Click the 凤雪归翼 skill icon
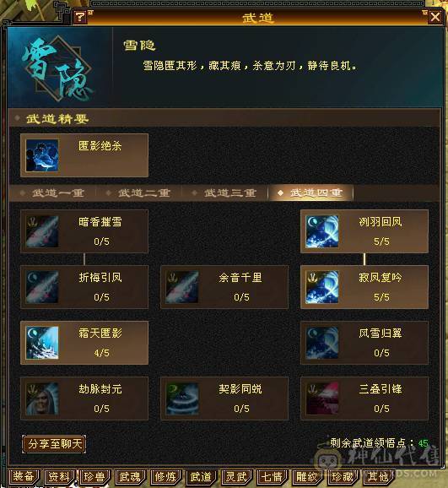This screenshot has height=488, width=448. (322, 343)
